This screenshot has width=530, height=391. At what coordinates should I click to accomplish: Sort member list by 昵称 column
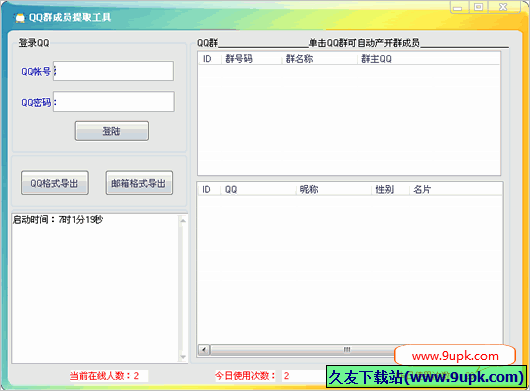pyautogui.click(x=334, y=190)
